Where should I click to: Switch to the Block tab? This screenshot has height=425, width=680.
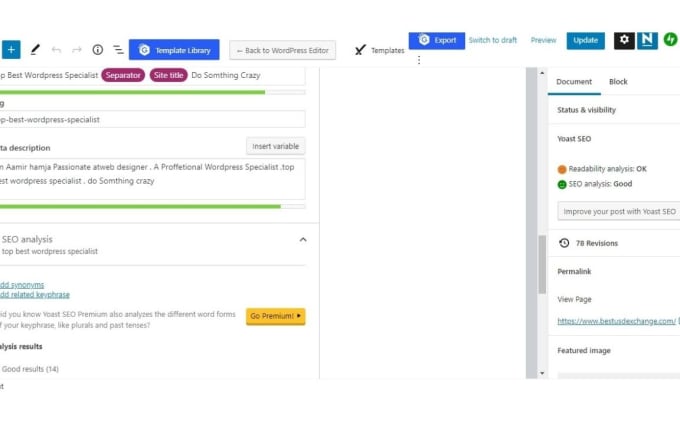[618, 82]
